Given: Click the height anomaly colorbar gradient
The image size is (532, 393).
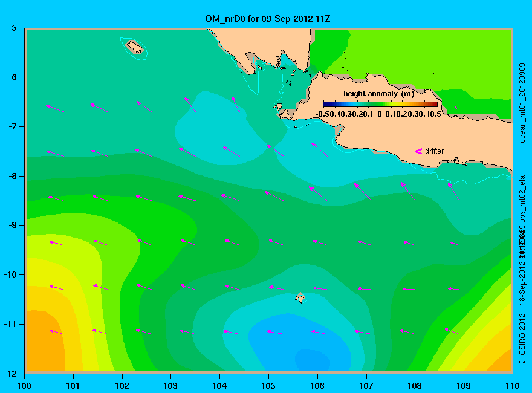Looking at the screenshot, I should click(x=380, y=104).
